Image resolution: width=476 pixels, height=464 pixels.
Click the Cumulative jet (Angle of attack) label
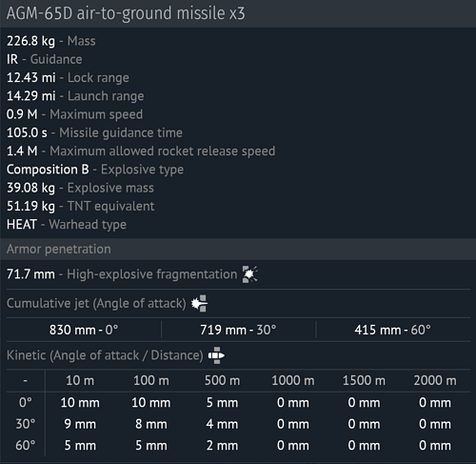[96, 303]
